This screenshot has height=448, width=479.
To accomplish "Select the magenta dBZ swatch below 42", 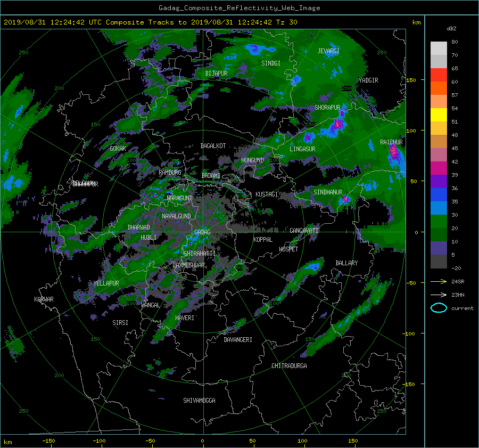I will click(x=439, y=168).
